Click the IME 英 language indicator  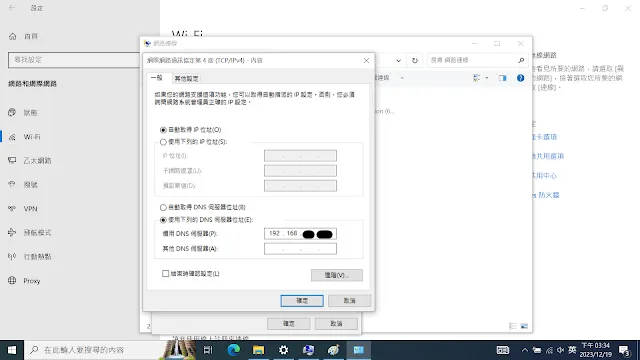[x=572, y=350]
